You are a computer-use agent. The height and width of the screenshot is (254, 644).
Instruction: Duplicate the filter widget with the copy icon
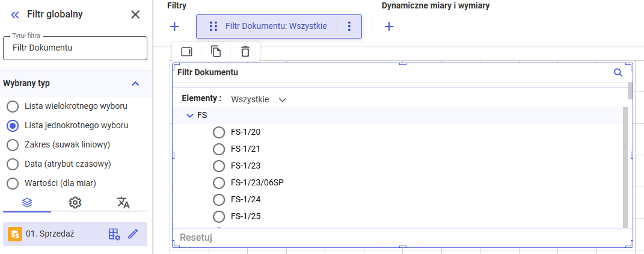pos(216,52)
